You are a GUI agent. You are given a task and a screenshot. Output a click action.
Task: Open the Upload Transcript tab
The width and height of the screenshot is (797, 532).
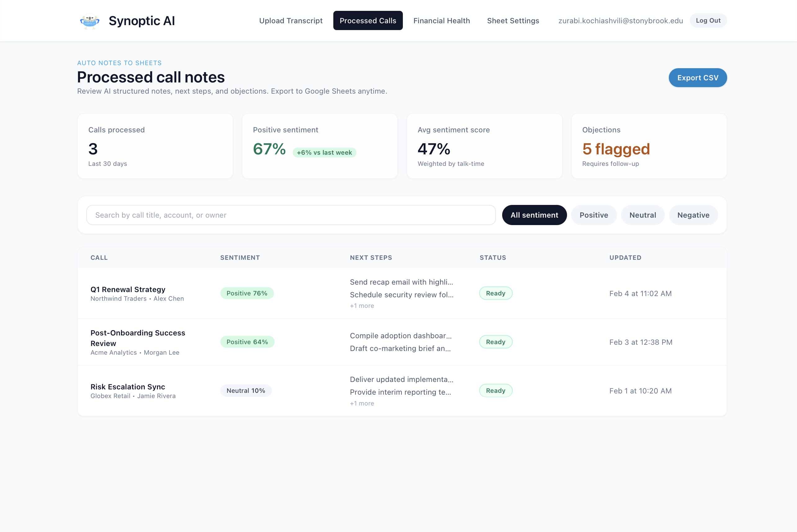tap(291, 21)
